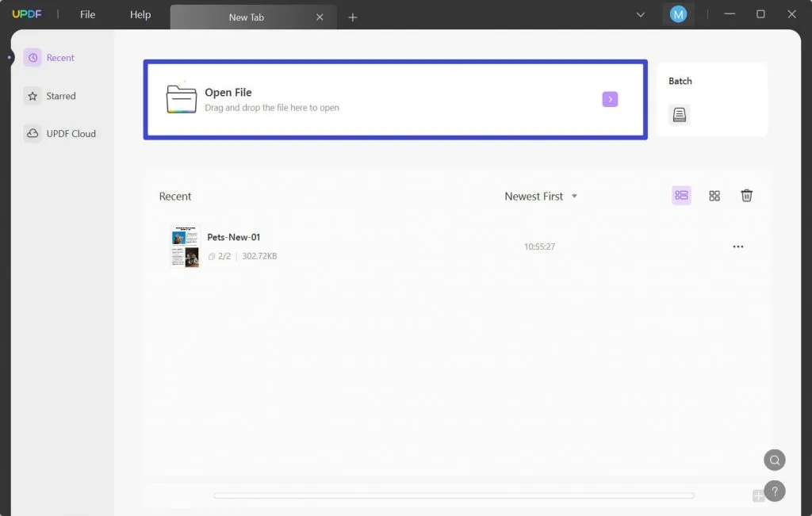The height and width of the screenshot is (516, 812).
Task: Click the UPDF logo
Action: point(28,13)
